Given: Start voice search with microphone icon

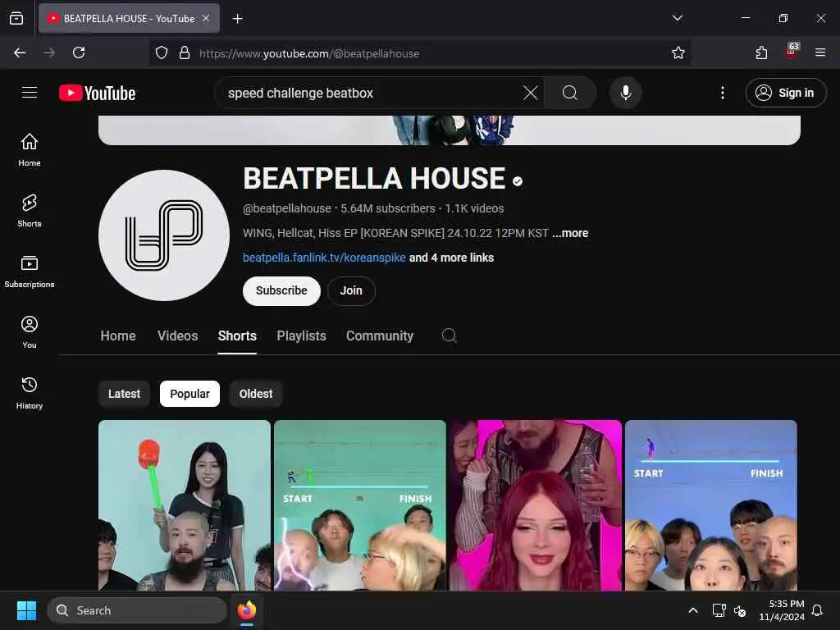Looking at the screenshot, I should point(625,93).
